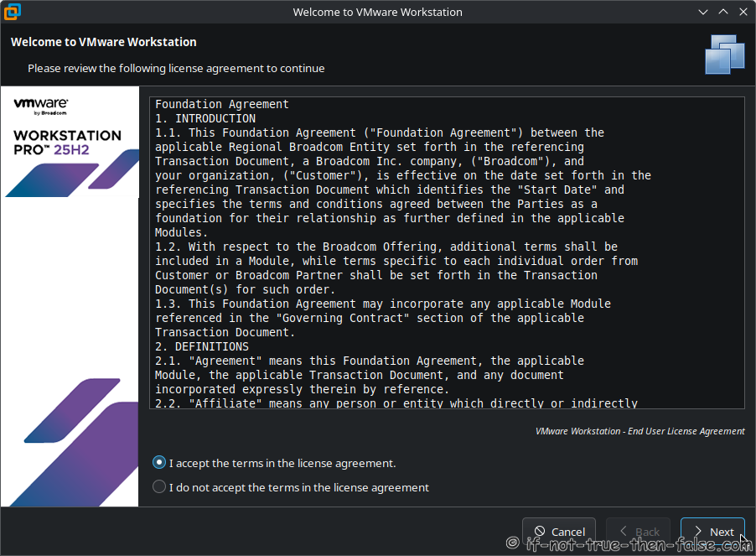Click the 'vmware by Broadcom' logo
This screenshot has height=556, width=756.
tap(41, 107)
